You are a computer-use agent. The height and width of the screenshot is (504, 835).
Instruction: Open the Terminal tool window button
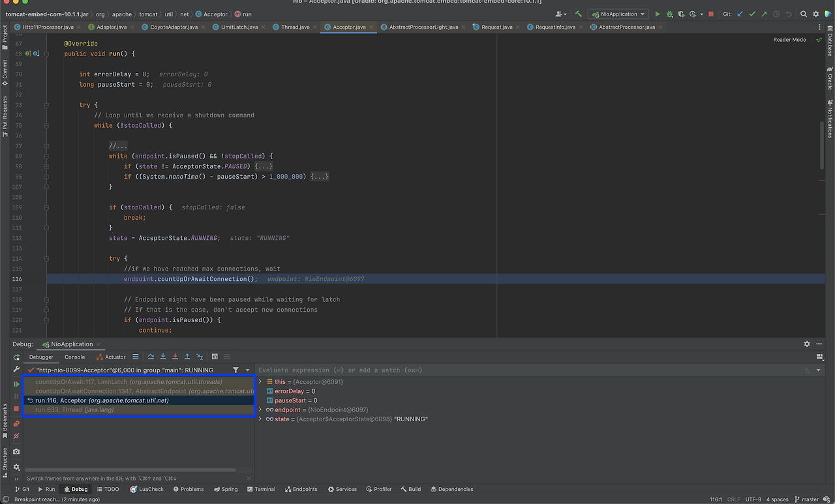coord(260,489)
